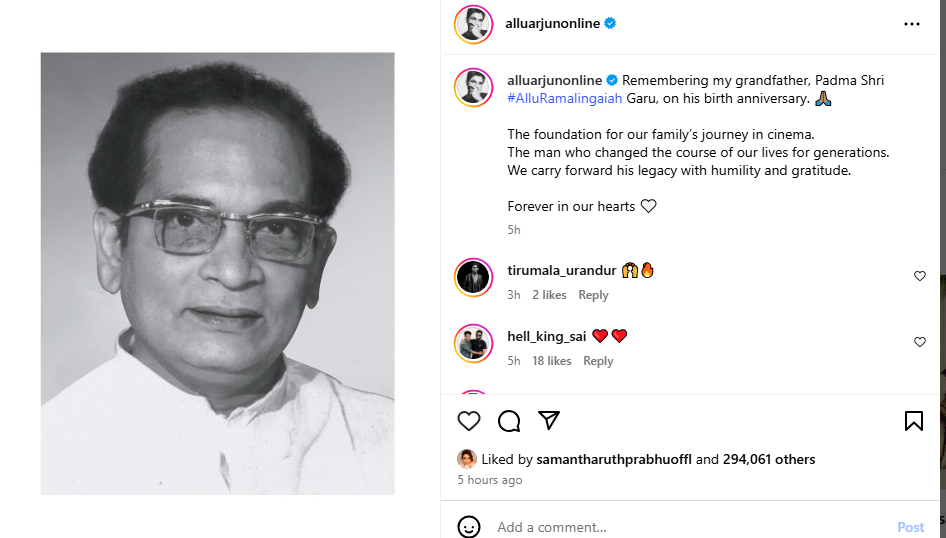Share the post with the paper plane icon

(x=548, y=420)
